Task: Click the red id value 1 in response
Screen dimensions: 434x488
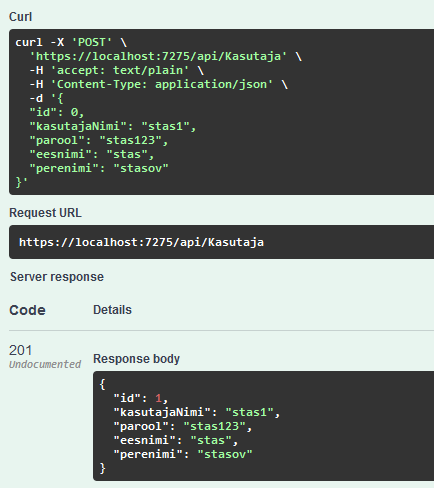Action: (x=158, y=398)
